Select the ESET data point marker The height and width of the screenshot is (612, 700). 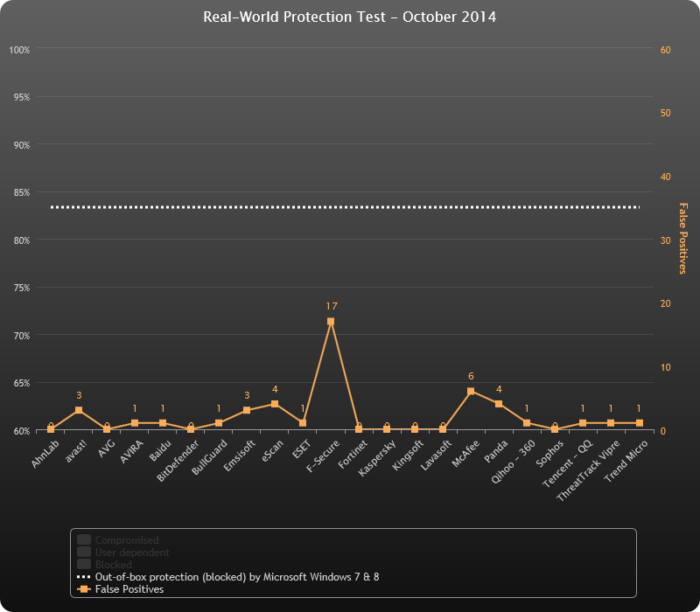tap(303, 423)
